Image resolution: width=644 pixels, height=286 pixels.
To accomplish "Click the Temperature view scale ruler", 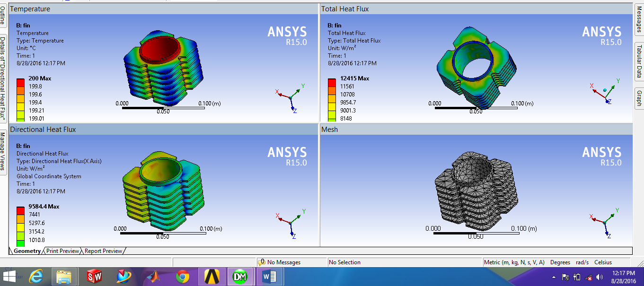I will pyautogui.click(x=163, y=108).
